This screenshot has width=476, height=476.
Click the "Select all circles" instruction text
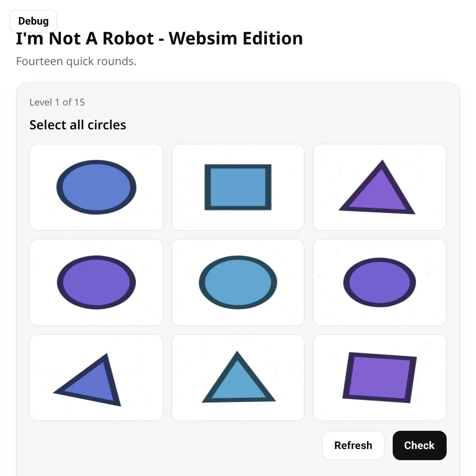78,125
